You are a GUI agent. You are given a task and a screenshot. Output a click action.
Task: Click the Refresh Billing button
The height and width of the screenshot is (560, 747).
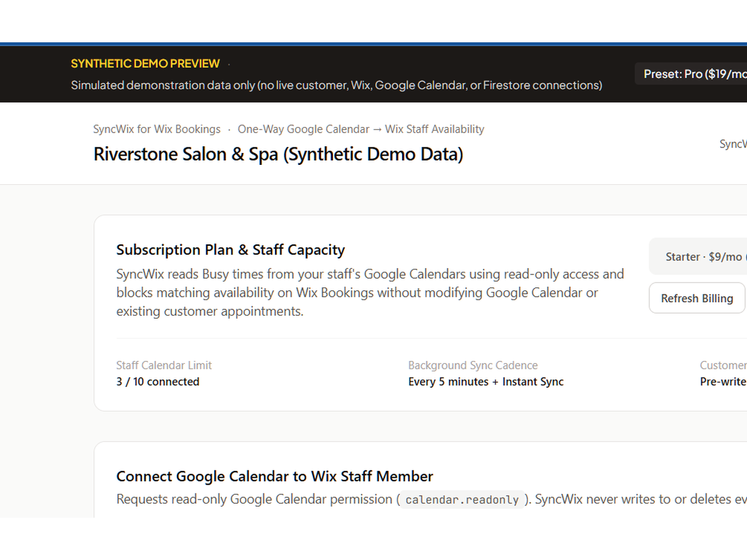697,298
